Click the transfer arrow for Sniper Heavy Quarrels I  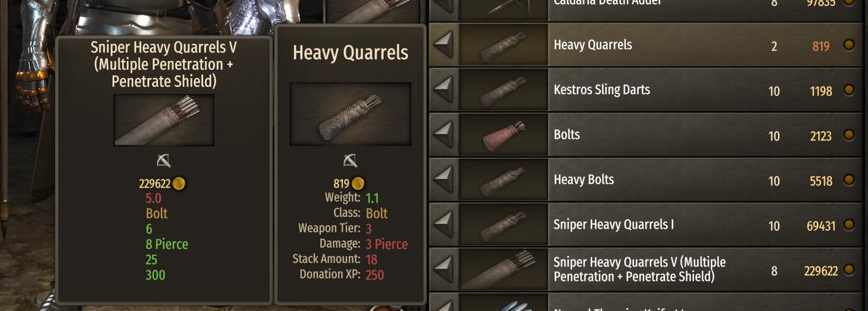click(443, 225)
